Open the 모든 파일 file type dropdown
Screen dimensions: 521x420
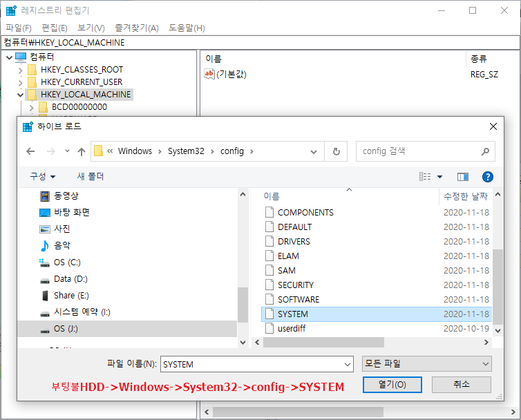(426, 364)
